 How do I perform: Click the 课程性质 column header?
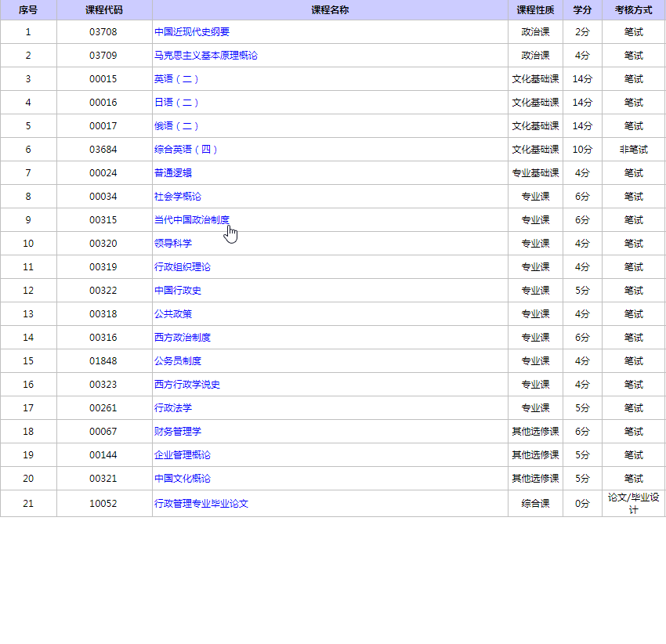click(x=535, y=9)
